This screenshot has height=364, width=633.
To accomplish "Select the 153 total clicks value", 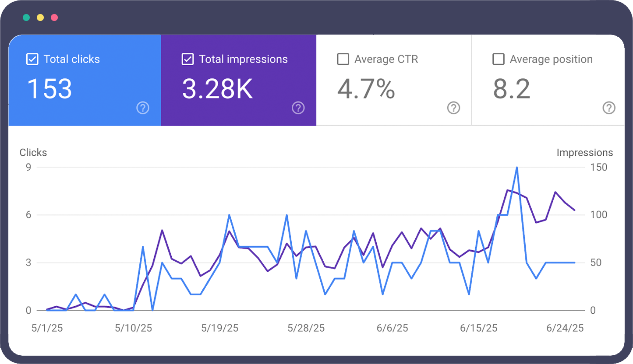I will point(50,89).
